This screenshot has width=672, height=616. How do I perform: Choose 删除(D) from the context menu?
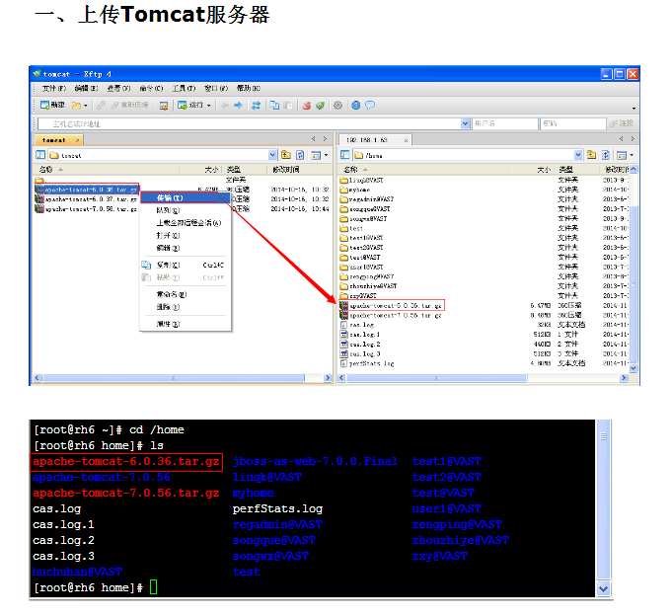(x=186, y=307)
